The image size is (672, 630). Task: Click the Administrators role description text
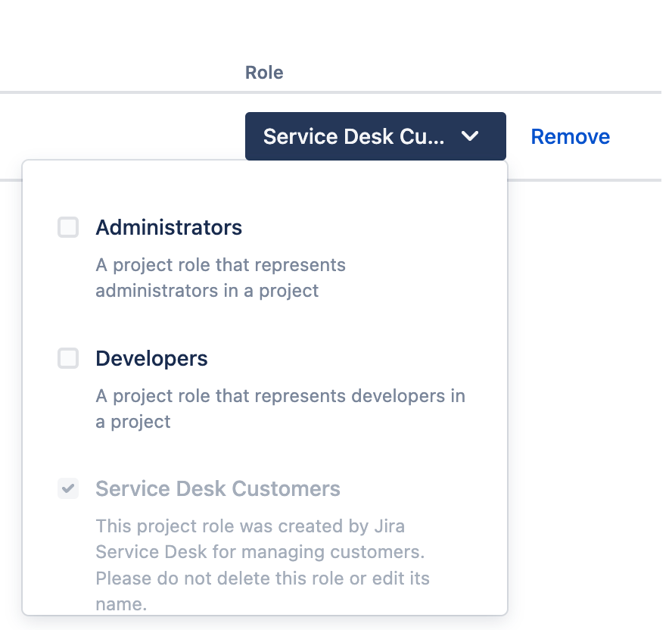pos(220,278)
